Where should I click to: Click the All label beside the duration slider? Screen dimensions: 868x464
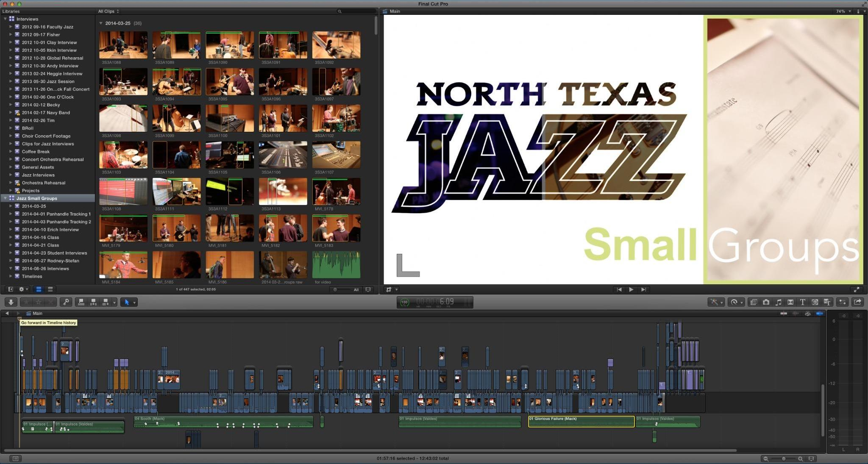coord(356,290)
